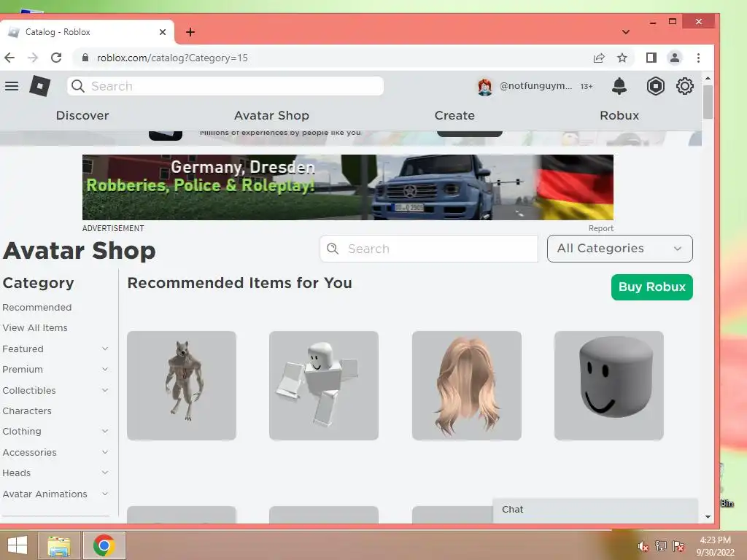The height and width of the screenshot is (560, 747).
Task: Click the 13+ age label
Action: 587,87
